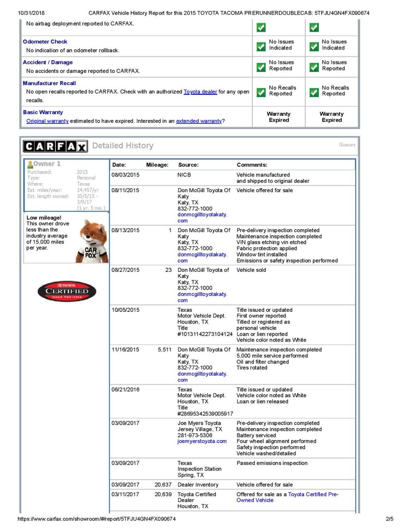Select the Toyota Certified Dealer source

[x=197, y=498]
